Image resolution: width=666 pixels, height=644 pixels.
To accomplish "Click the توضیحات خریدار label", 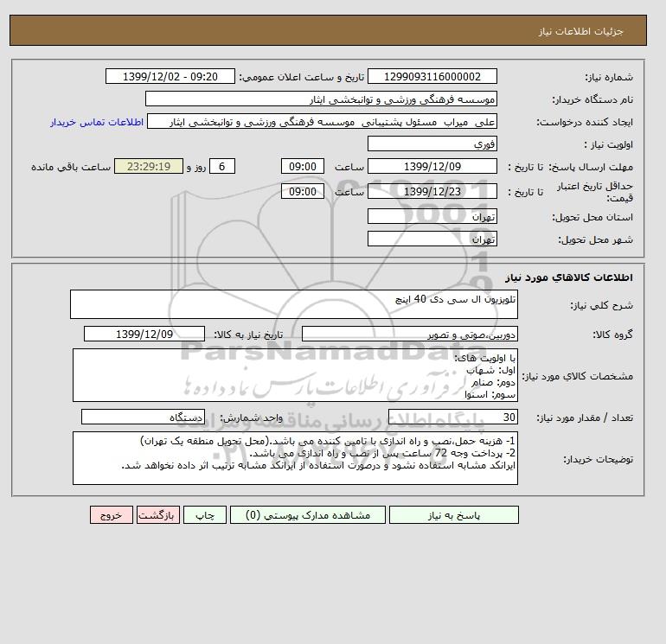I will pos(598,459).
